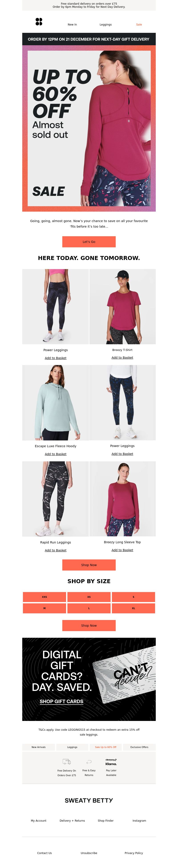Open the New In menu item
Image resolution: width=178 pixels, height=868 pixels.
pos(72,25)
